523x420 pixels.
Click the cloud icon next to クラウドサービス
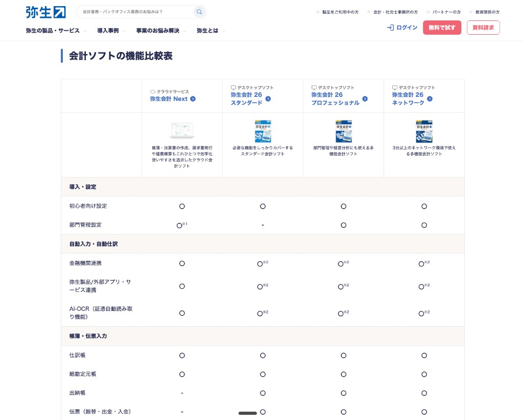(x=153, y=92)
